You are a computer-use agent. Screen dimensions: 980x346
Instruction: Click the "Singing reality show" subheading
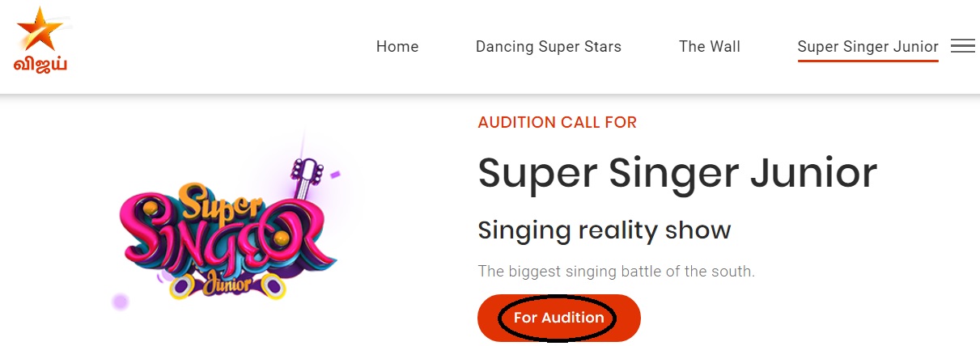pos(605,230)
